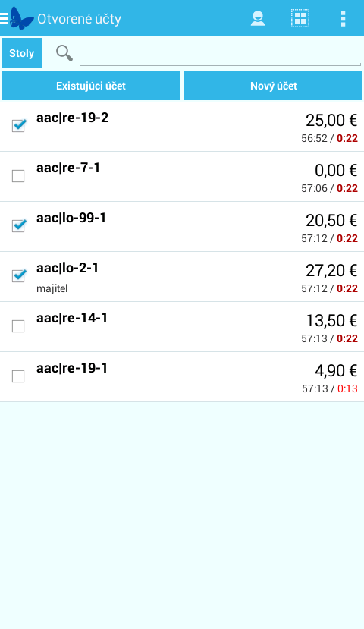This screenshot has height=629, width=364.
Task: Uncheck the aac|re-19-2 account checkbox
Action: pyautogui.click(x=18, y=125)
